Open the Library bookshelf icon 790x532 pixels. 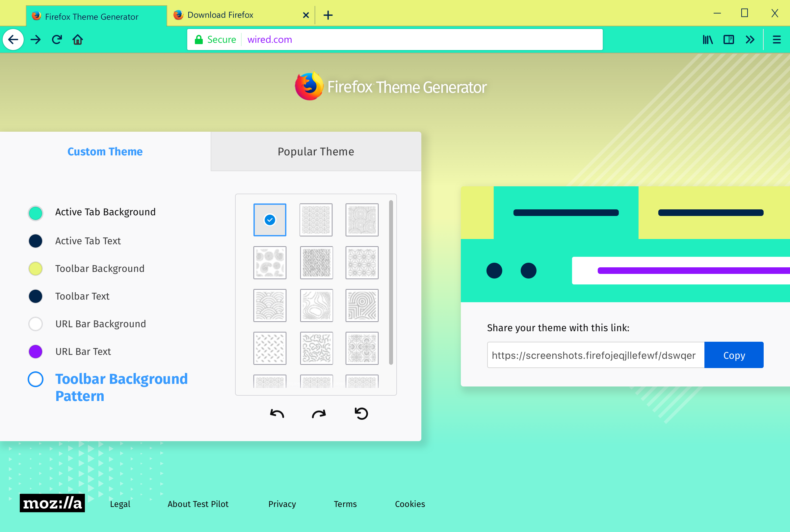(708, 40)
